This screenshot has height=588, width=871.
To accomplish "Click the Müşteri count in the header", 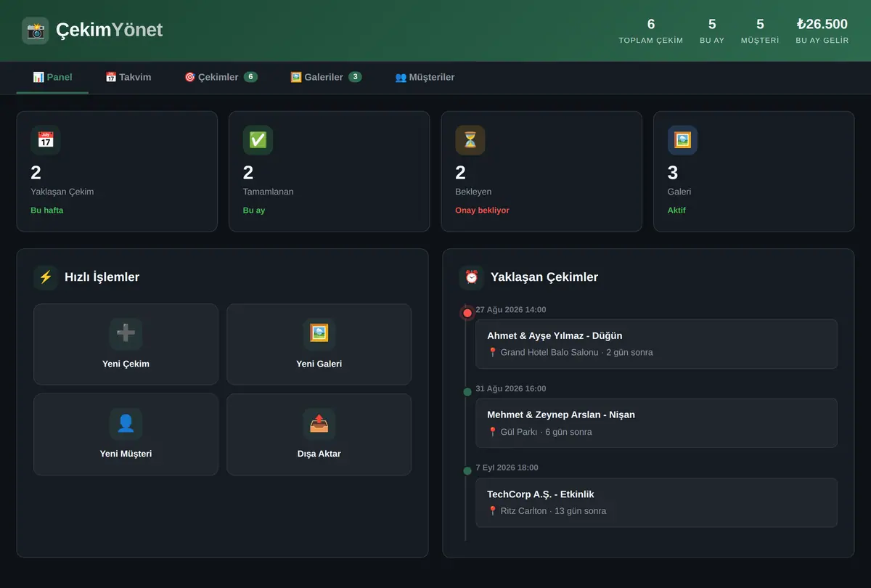I will click(x=760, y=30).
